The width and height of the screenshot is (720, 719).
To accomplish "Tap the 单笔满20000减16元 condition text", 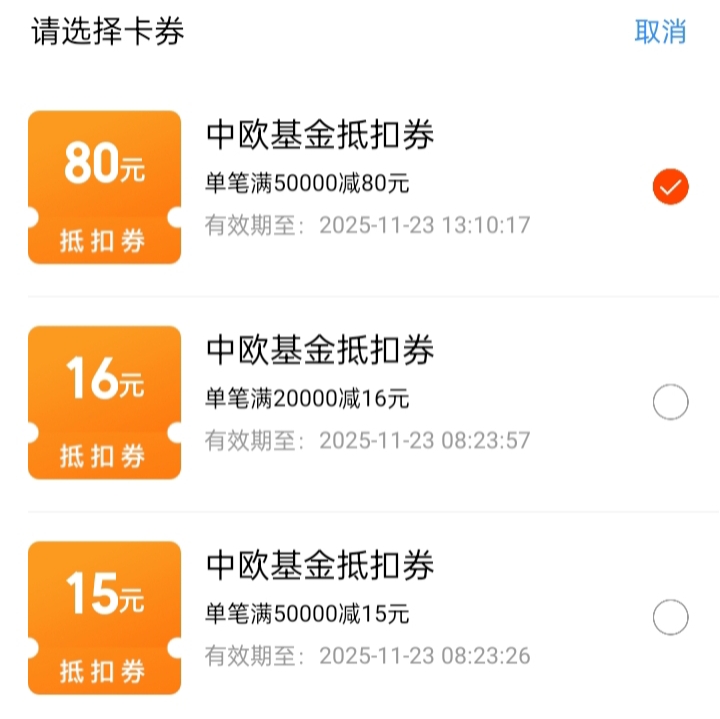I will (307, 398).
